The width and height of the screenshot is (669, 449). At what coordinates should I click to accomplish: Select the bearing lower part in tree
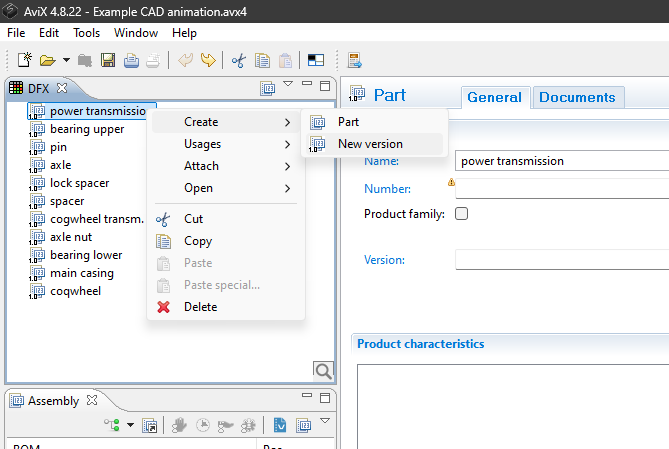(86, 255)
